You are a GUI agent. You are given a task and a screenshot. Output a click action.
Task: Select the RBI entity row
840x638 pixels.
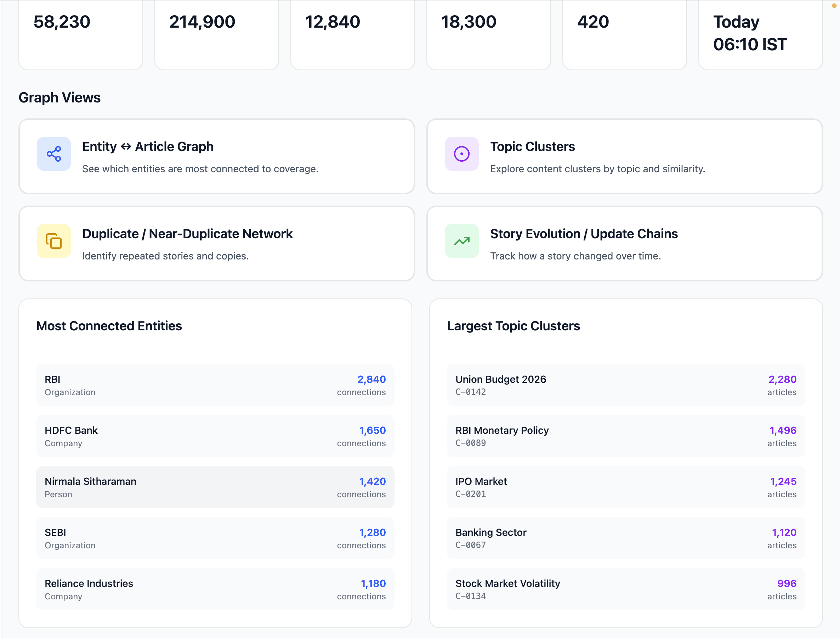click(215, 385)
